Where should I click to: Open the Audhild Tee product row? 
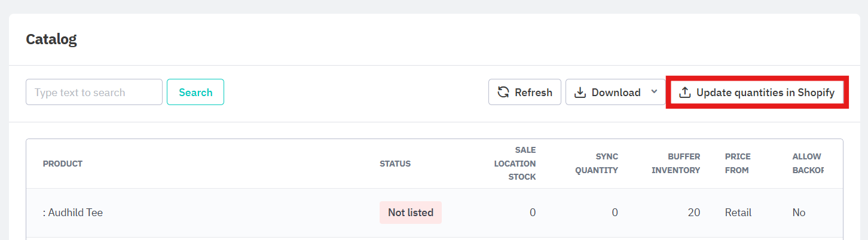tap(434, 213)
